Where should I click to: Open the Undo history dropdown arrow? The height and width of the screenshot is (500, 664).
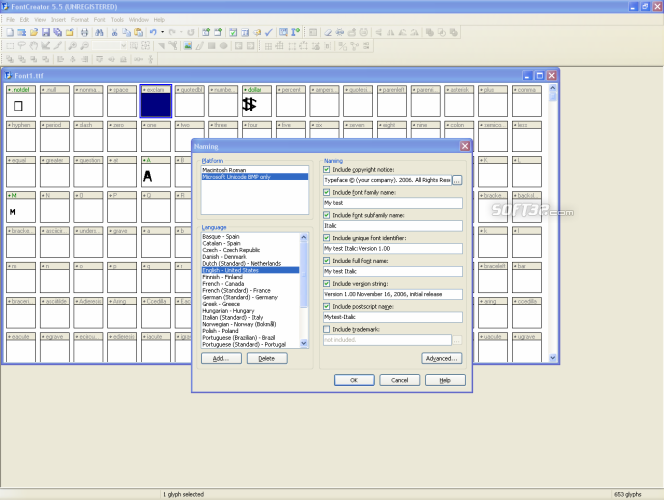coord(162,32)
